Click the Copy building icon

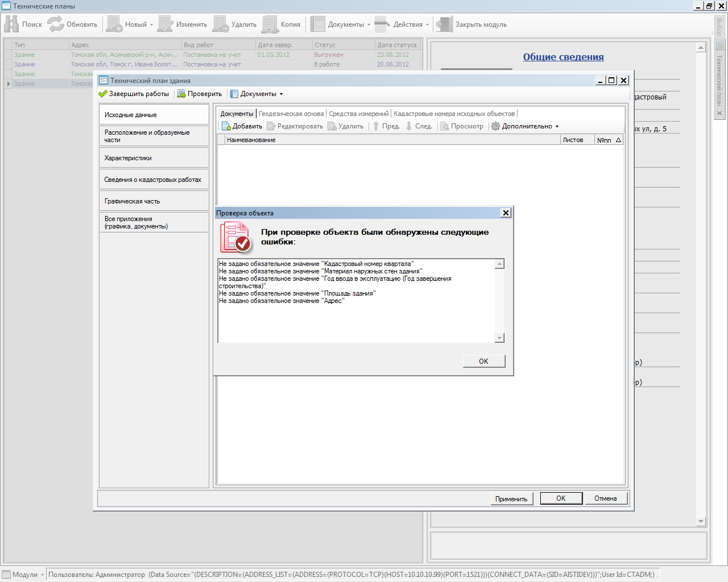click(270, 24)
